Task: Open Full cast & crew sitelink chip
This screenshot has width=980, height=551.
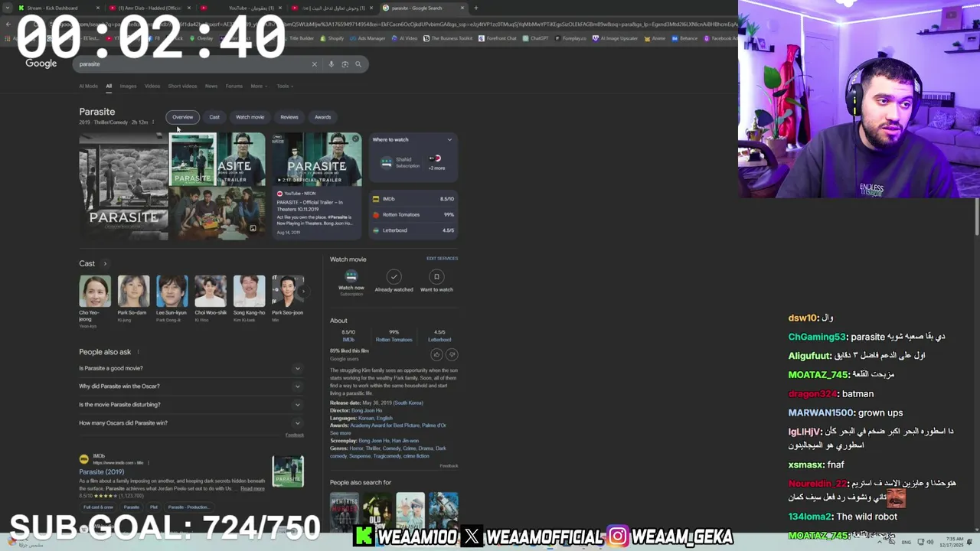Action: (x=99, y=507)
